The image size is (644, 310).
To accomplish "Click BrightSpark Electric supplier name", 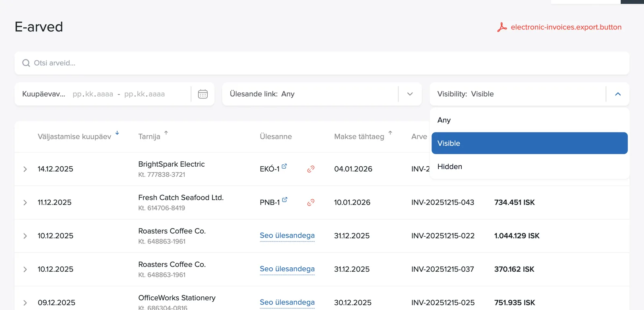I will click(171, 164).
